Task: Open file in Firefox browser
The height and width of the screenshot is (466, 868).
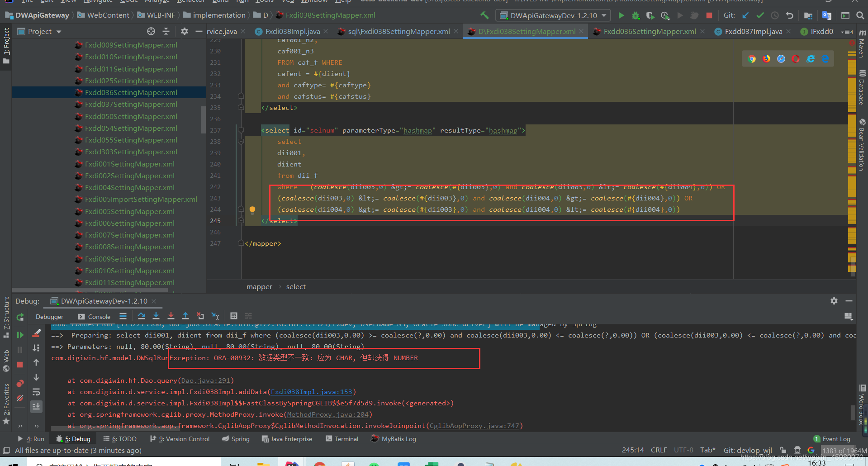Action: click(x=766, y=59)
